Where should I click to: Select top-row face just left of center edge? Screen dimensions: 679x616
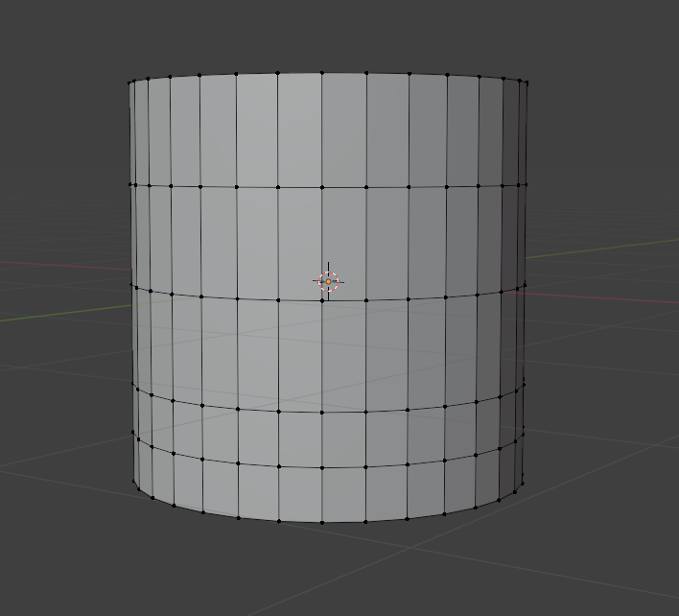pyautogui.click(x=300, y=130)
